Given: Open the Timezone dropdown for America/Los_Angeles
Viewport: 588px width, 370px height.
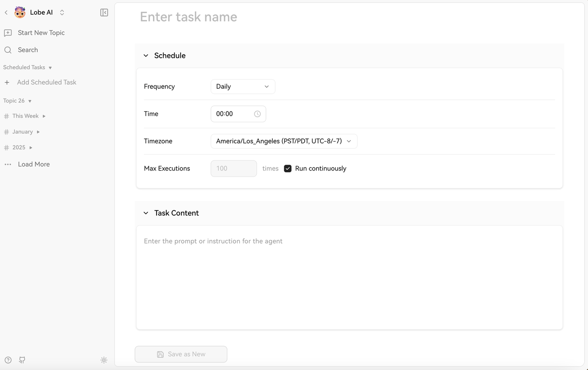Looking at the screenshot, I should (283, 141).
